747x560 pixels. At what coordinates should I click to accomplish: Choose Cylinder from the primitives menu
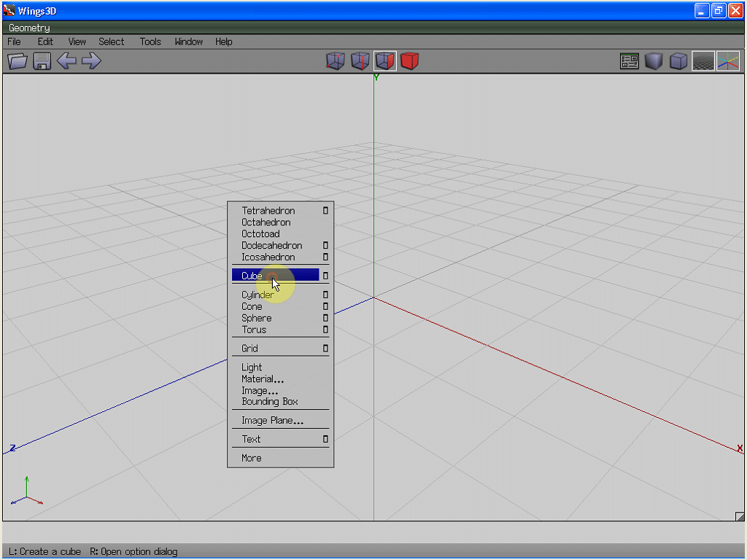pyautogui.click(x=258, y=295)
